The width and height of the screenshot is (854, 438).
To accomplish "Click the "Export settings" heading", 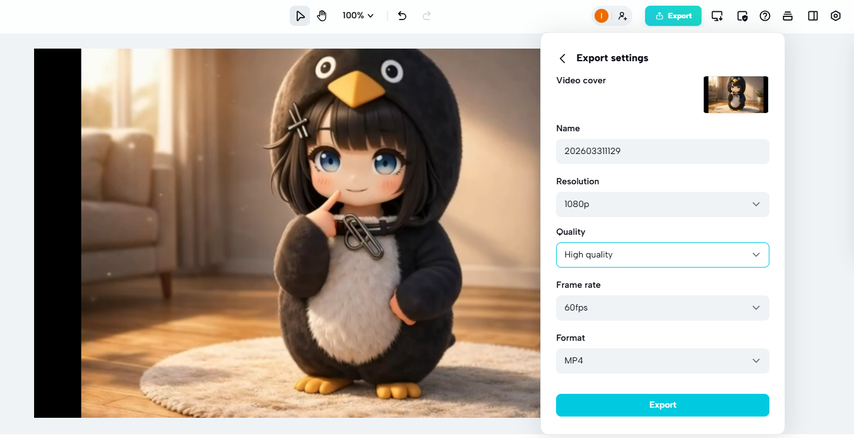I will pos(612,58).
